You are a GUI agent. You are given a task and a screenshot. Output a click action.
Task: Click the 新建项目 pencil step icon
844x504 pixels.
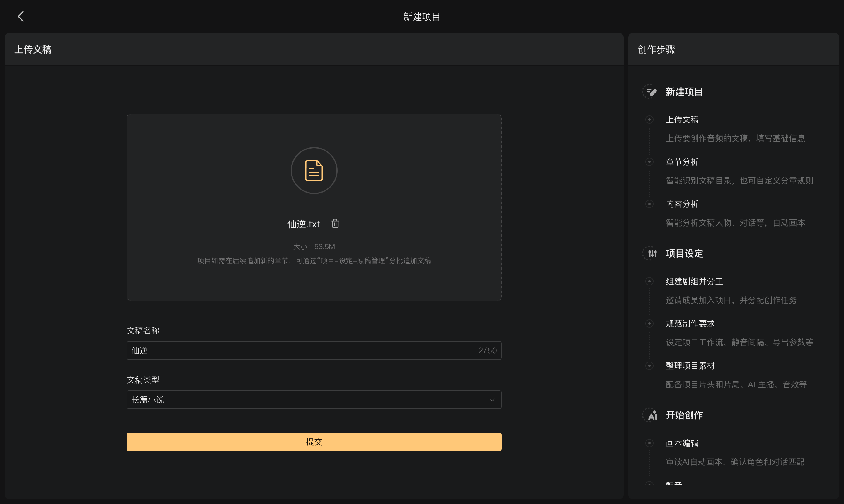[650, 91]
